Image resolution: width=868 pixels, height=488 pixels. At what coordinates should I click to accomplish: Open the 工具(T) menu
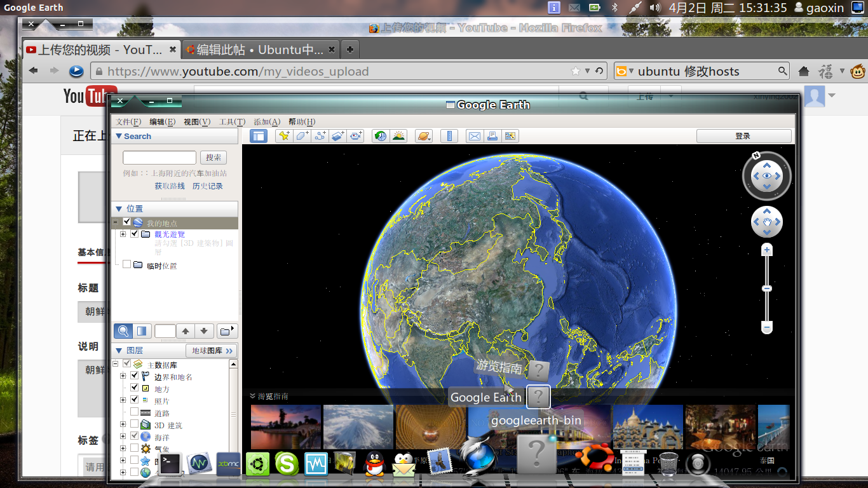point(233,121)
